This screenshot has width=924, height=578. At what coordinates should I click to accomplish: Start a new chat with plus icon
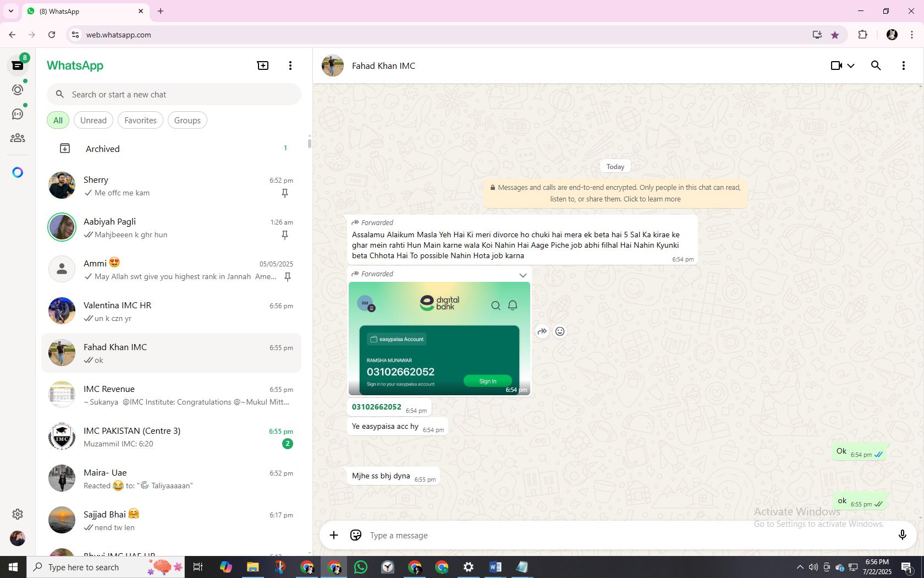point(263,66)
